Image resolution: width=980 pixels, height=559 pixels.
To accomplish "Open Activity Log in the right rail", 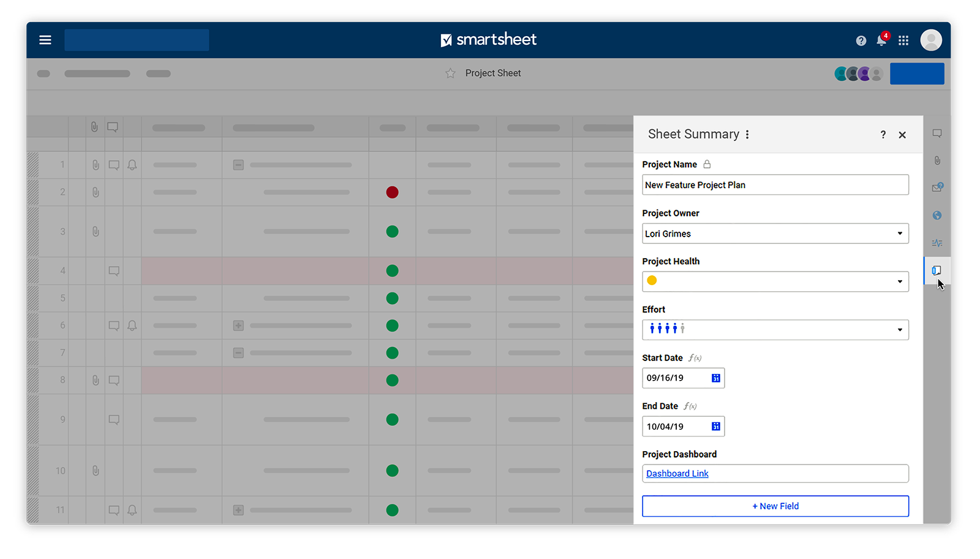I will [x=937, y=243].
